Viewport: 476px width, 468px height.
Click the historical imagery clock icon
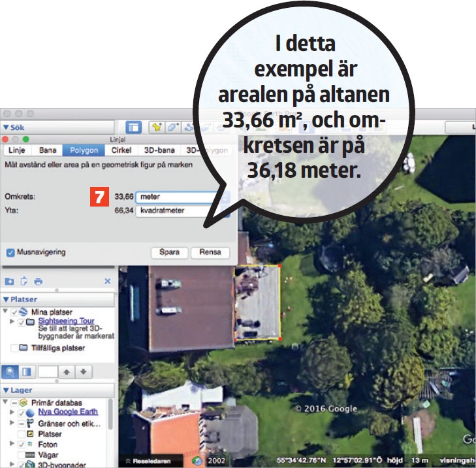(x=197, y=460)
